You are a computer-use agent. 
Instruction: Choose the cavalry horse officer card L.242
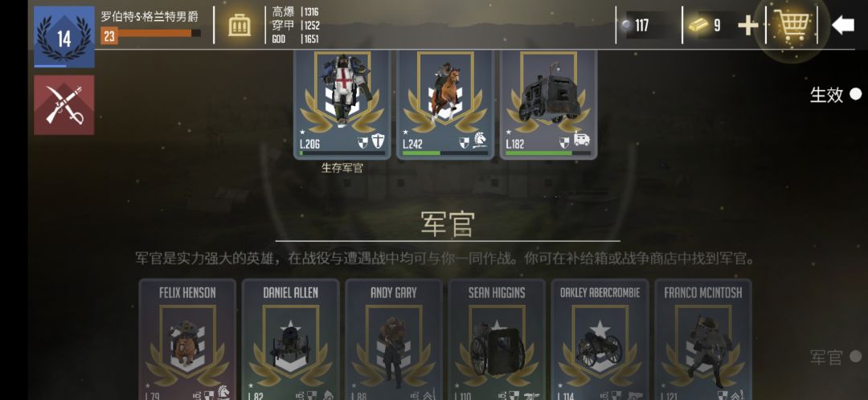pos(445,104)
